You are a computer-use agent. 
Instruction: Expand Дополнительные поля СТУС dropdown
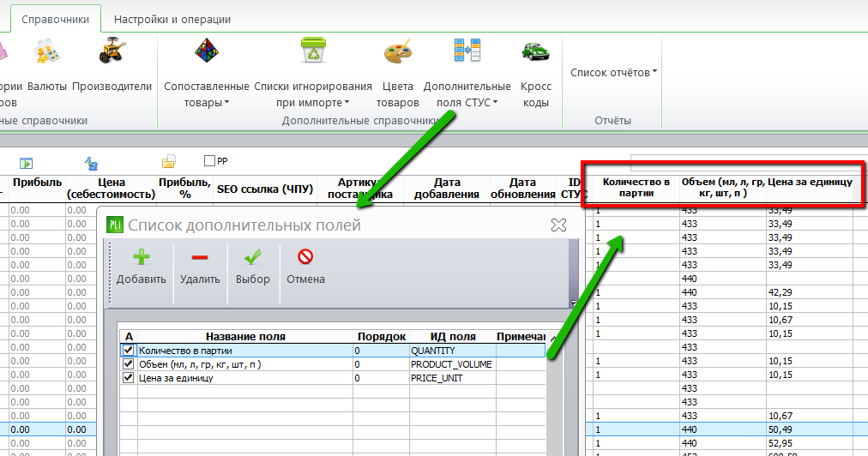point(496,102)
